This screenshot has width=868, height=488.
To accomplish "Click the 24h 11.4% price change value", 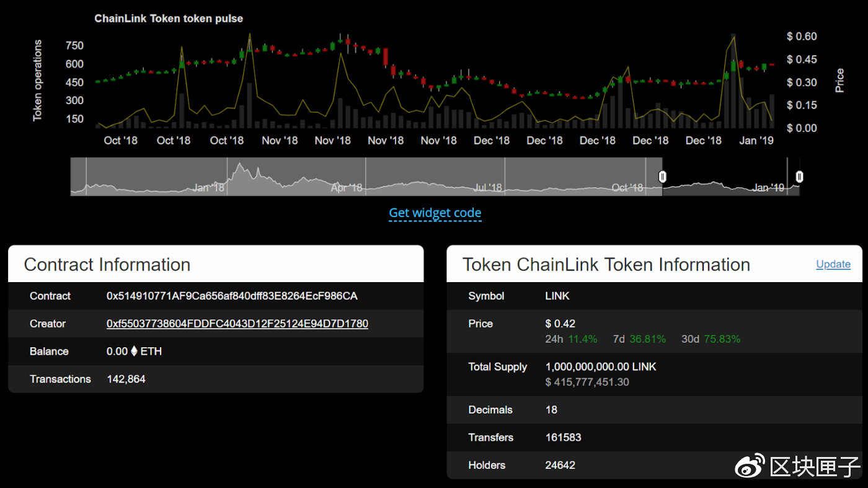I will 571,339.
